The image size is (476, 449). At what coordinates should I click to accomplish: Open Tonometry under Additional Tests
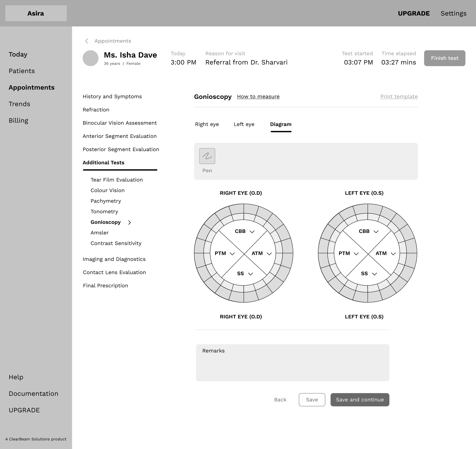coord(104,212)
